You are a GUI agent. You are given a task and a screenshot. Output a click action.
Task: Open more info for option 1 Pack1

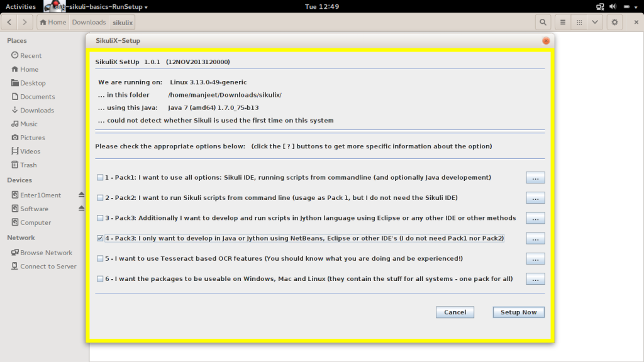[x=535, y=178]
